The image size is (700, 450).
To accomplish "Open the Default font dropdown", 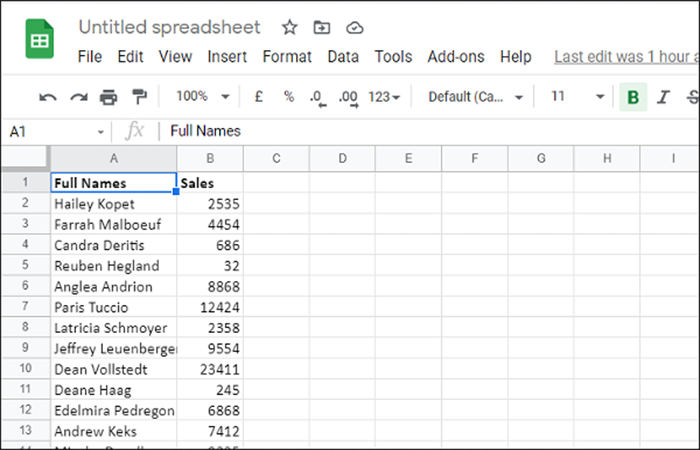I will [x=475, y=97].
